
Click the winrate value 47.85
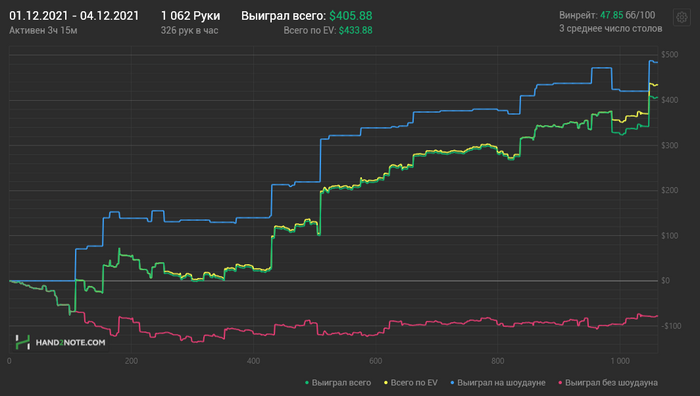tap(611, 15)
